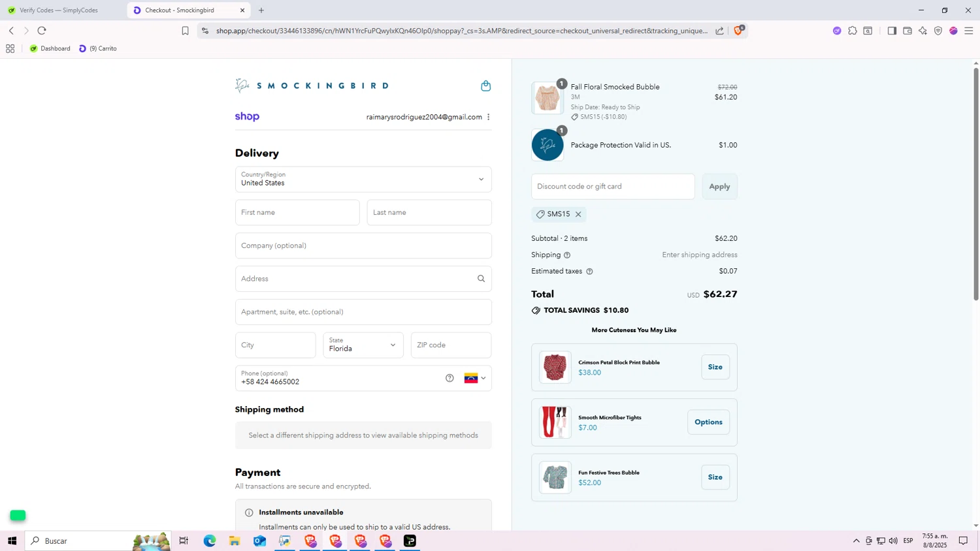Screen dimensions: 980x551
Task: Focus the First name field
Action: click(297, 212)
